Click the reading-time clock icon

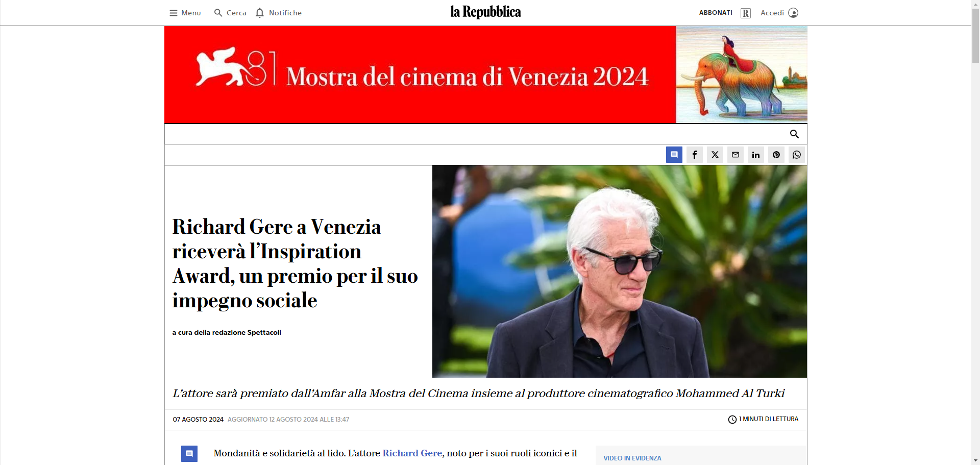pos(732,420)
